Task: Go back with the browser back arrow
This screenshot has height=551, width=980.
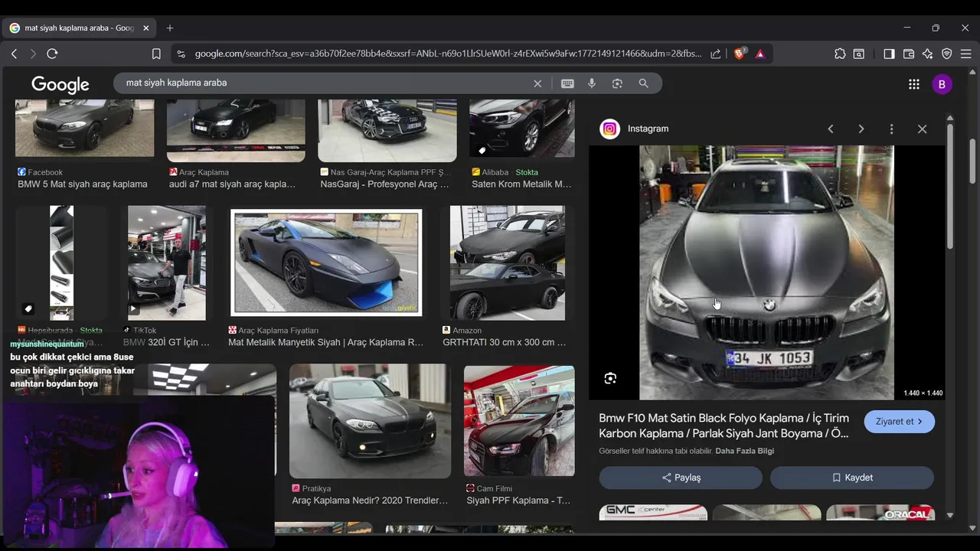Action: click(x=14, y=54)
